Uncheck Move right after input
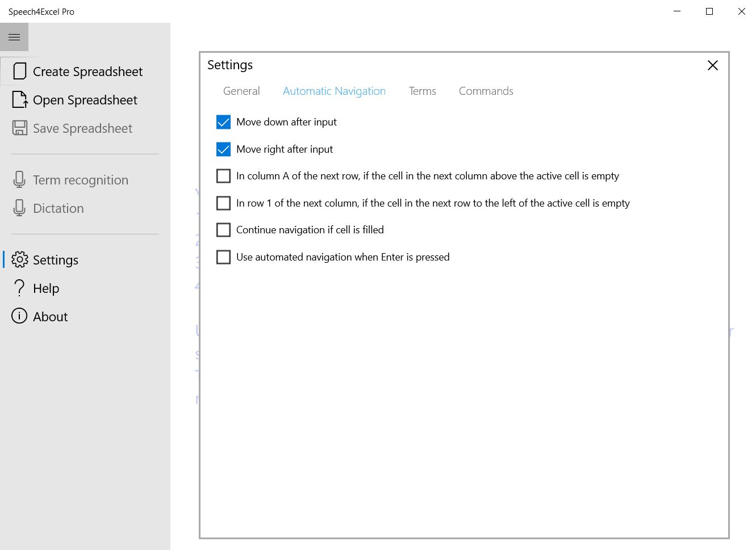The height and width of the screenshot is (550, 756). pos(224,149)
